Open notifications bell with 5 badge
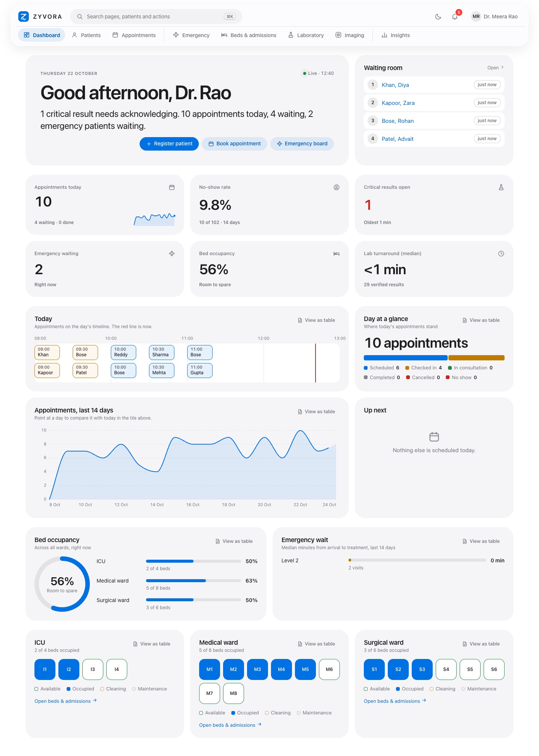This screenshot has width=539, height=756. 455,16
